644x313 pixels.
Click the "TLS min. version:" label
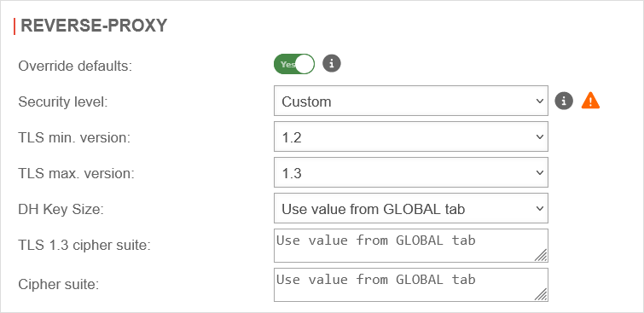(74, 137)
